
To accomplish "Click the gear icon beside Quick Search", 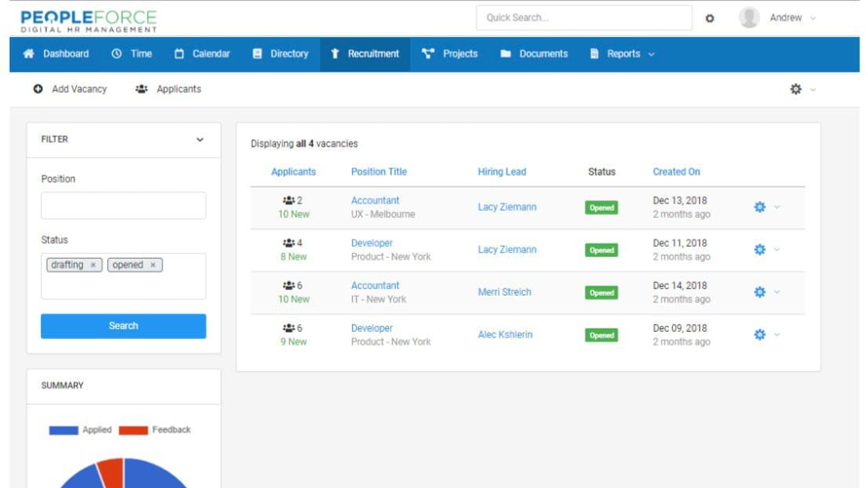I will click(709, 19).
